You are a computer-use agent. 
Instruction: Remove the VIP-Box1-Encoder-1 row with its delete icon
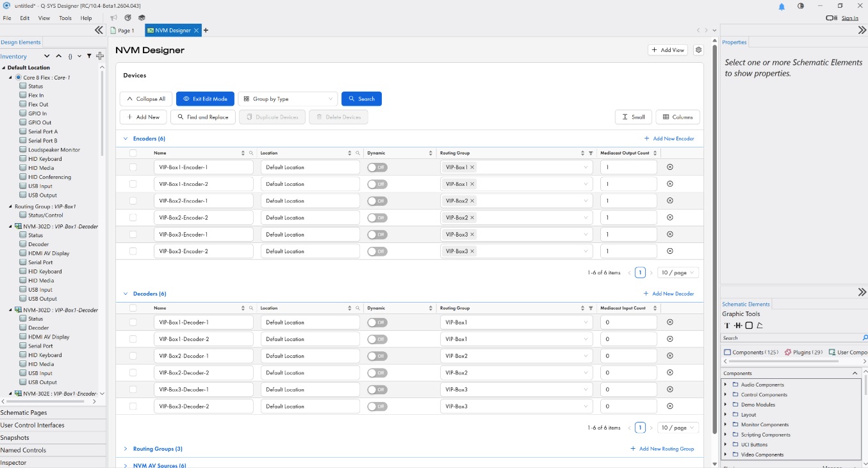670,167
